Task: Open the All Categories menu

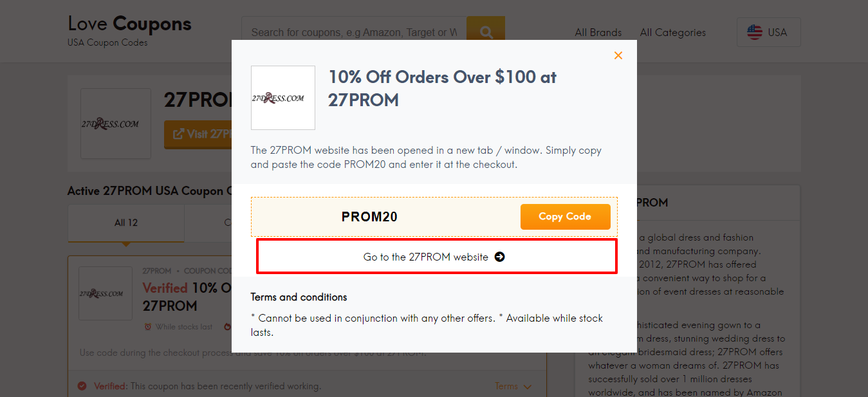Action: 672,32
